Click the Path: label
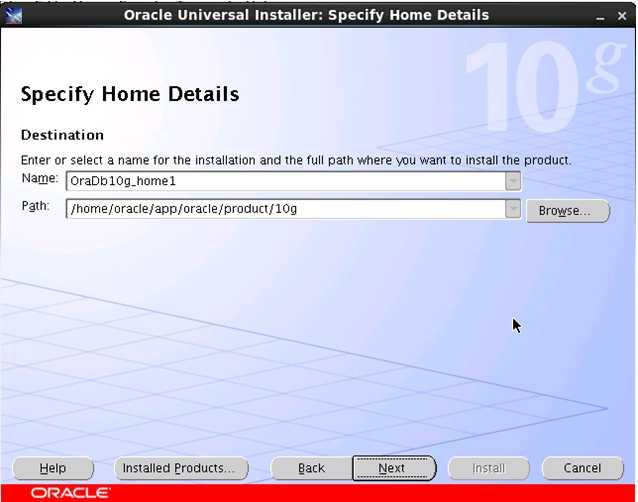This screenshot has height=502, width=638. pyautogui.click(x=35, y=206)
